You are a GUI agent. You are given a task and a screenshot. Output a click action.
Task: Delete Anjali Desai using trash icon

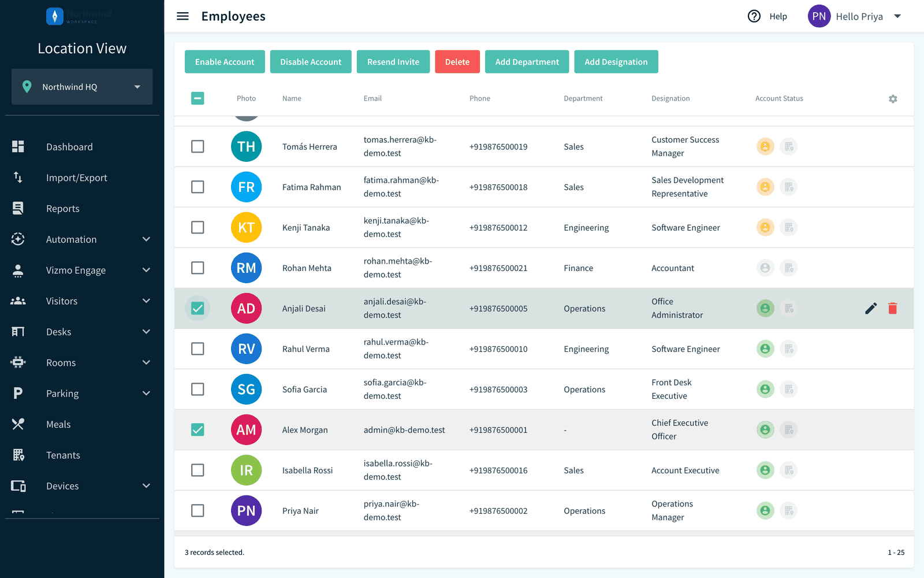tap(893, 309)
